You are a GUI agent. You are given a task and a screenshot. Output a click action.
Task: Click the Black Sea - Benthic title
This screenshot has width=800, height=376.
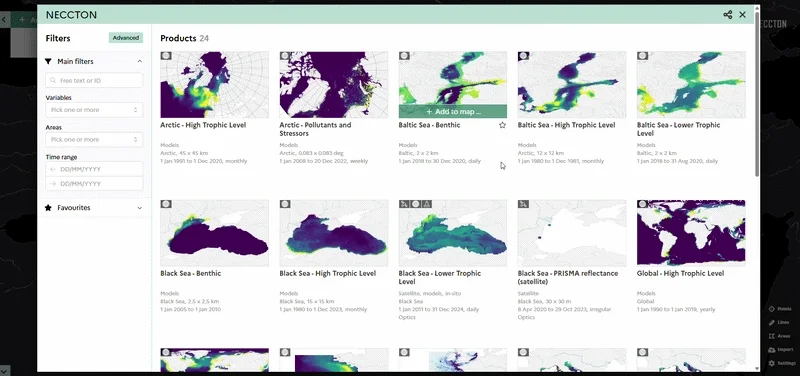tap(191, 273)
